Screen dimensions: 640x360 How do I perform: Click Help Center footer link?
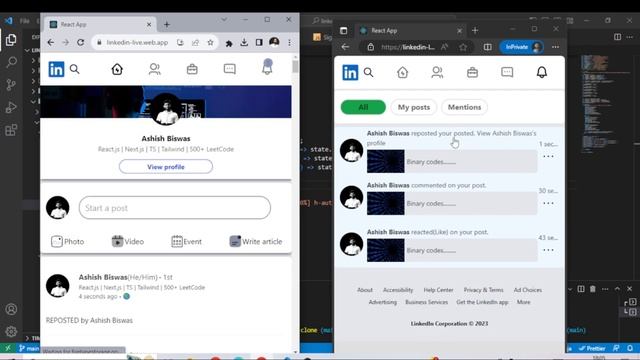[x=438, y=290]
